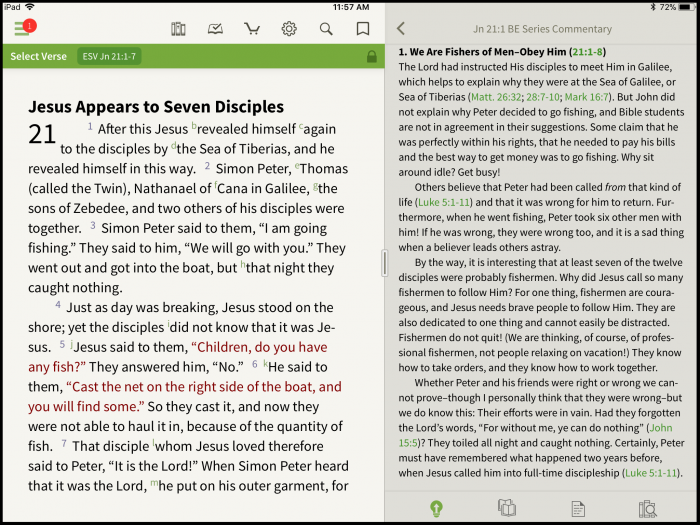The height and width of the screenshot is (525, 700).
Task: Tap the 11:57 AM clock
Action: click(351, 7)
